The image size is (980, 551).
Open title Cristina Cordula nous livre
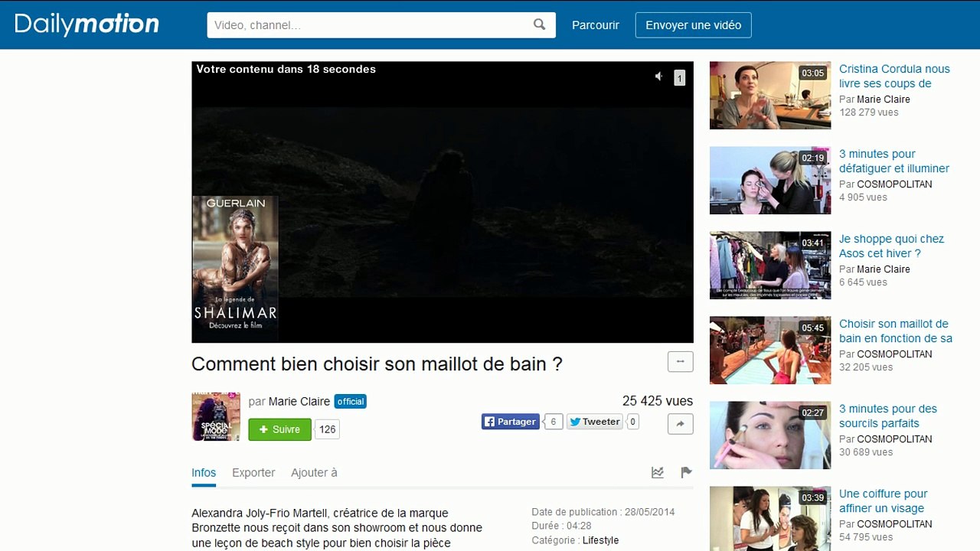pyautogui.click(x=894, y=76)
